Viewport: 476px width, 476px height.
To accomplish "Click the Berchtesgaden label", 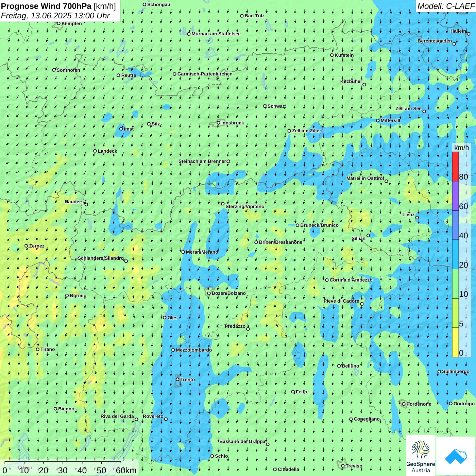I will [435, 41].
